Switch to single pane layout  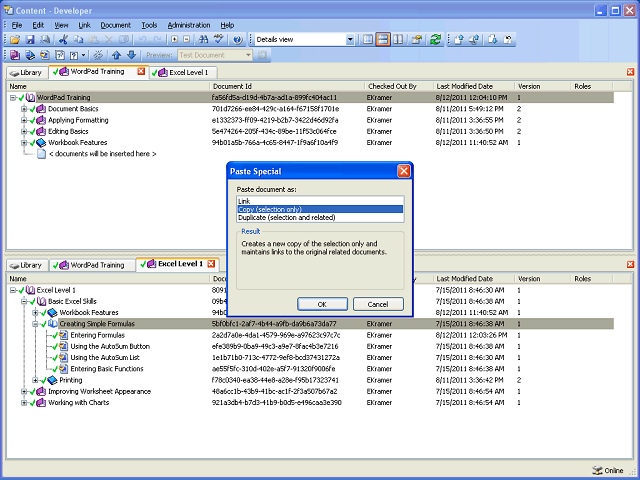[368, 40]
